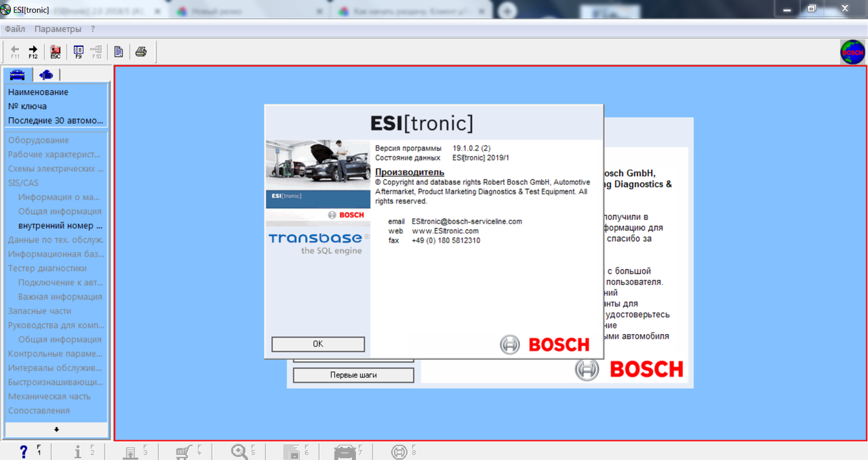Click the Transbase SQL engine logo

point(319,243)
